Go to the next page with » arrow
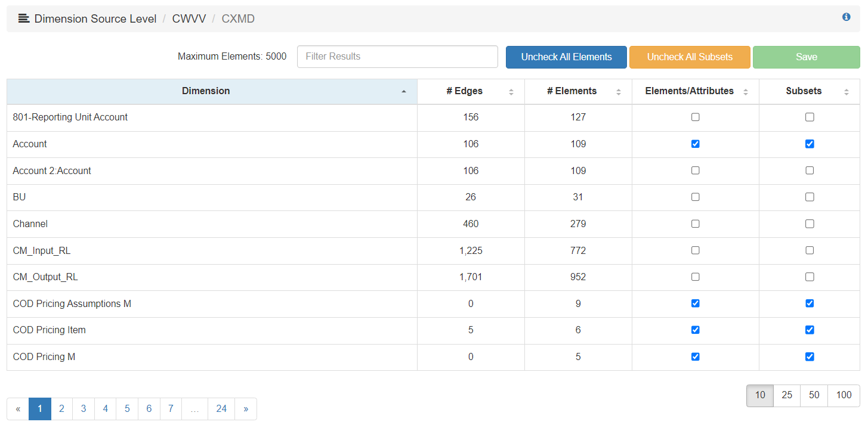Image resolution: width=868 pixels, height=431 pixels. pos(246,409)
